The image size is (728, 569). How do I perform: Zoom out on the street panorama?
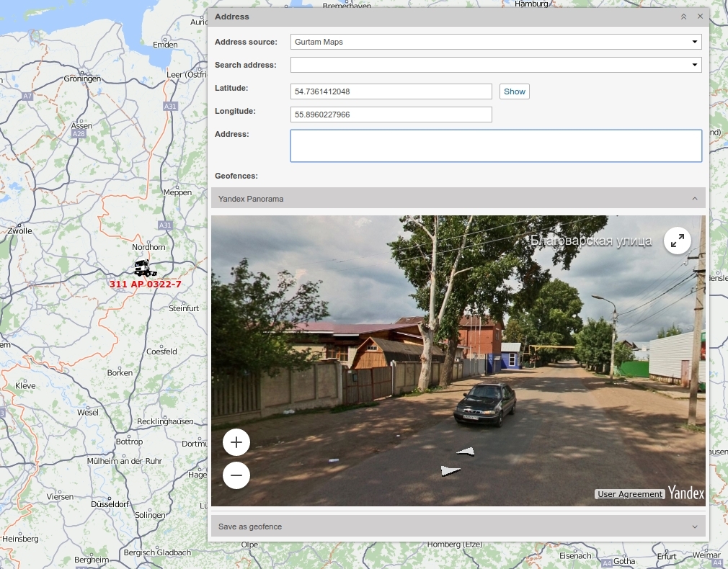(236, 475)
